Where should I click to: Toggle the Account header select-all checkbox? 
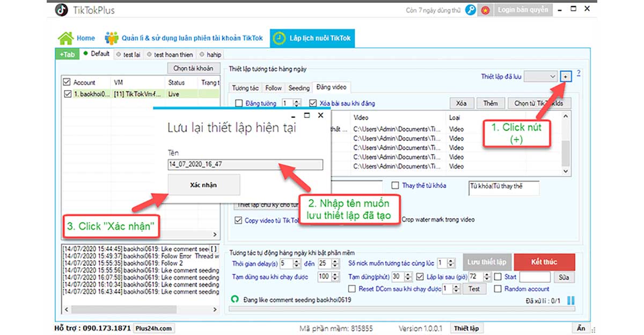coord(67,83)
